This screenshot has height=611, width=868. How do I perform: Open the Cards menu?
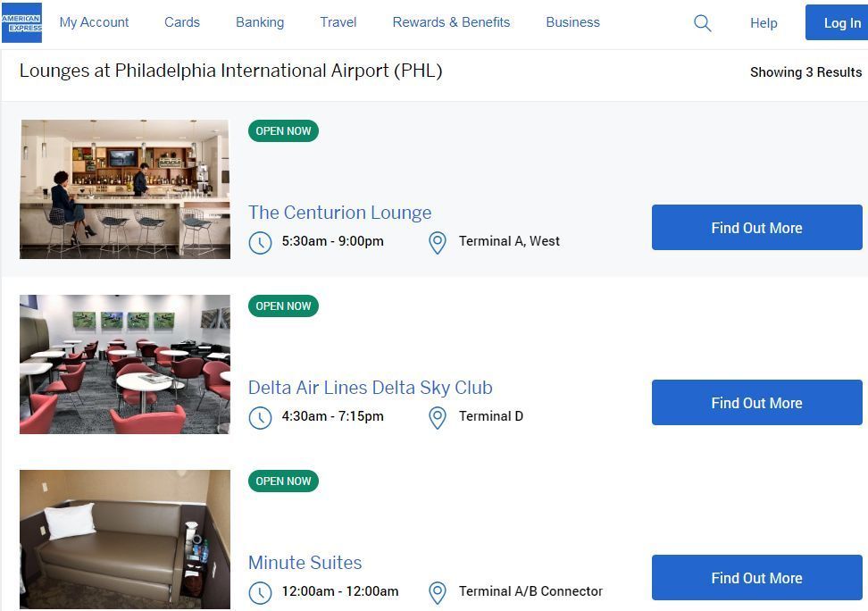182,22
